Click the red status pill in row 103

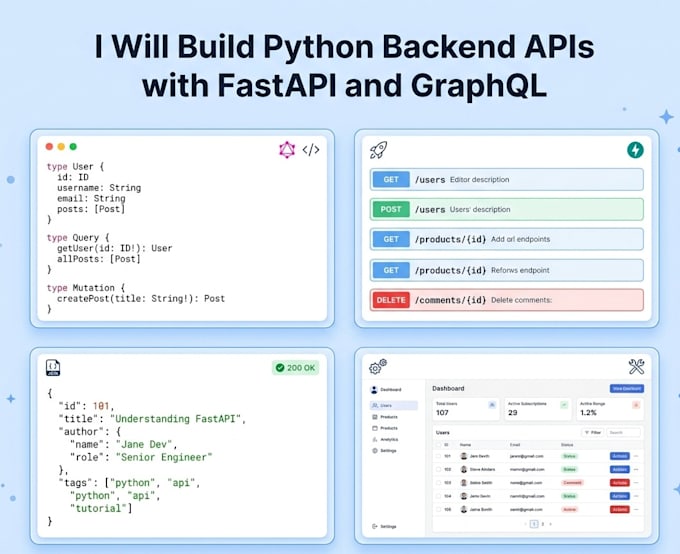572,483
